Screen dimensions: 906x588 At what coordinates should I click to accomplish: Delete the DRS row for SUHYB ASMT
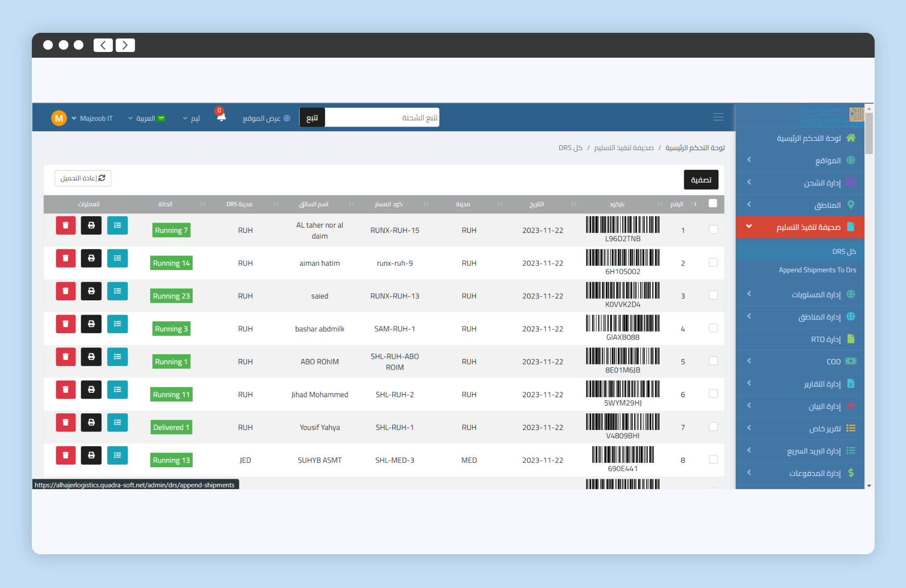coord(66,455)
